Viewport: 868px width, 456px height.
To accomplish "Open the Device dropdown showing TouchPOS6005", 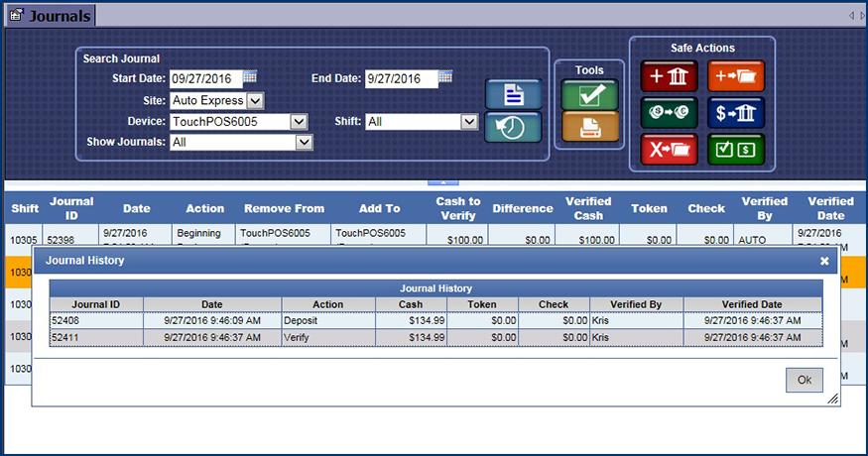I will 298,121.
